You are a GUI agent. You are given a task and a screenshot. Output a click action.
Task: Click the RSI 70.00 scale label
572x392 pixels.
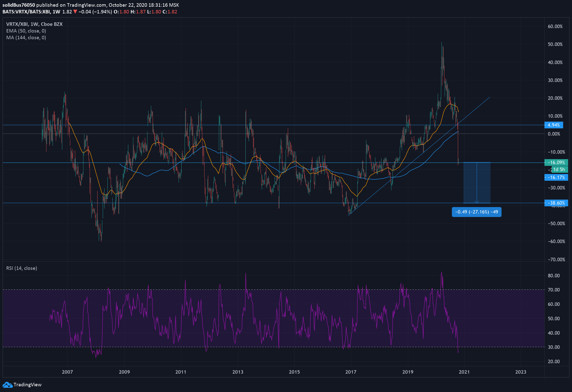tap(554, 290)
